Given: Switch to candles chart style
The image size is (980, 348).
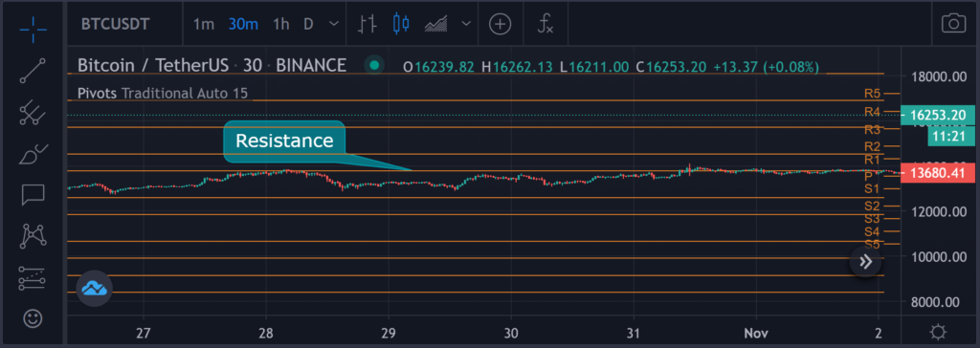Looking at the screenshot, I should coord(401,24).
